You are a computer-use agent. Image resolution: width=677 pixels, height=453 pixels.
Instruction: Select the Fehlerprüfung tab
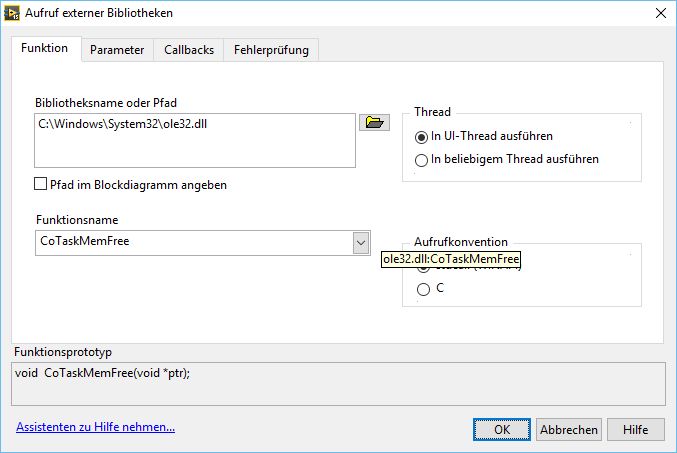[271, 49]
